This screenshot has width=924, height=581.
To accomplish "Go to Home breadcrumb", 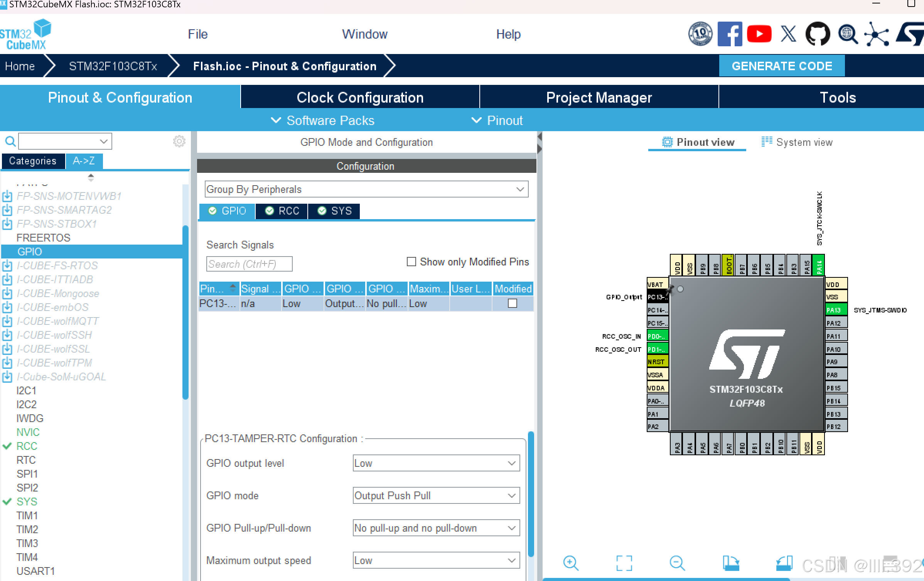I will pos(20,66).
